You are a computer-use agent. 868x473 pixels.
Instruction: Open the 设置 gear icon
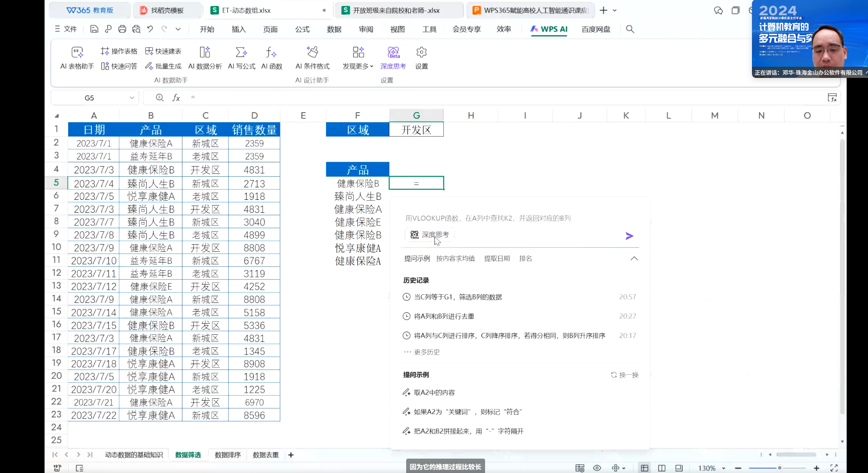(x=421, y=58)
